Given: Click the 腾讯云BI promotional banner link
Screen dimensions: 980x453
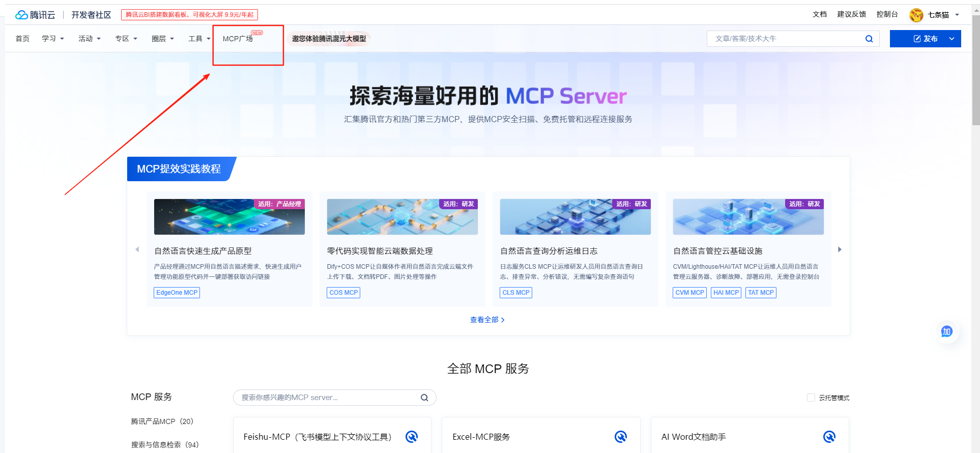Looking at the screenshot, I should coord(189,15).
